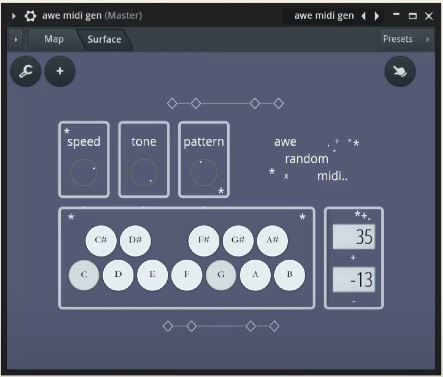Disable the highlighted C note button
This screenshot has width=443, height=377.
(84, 275)
